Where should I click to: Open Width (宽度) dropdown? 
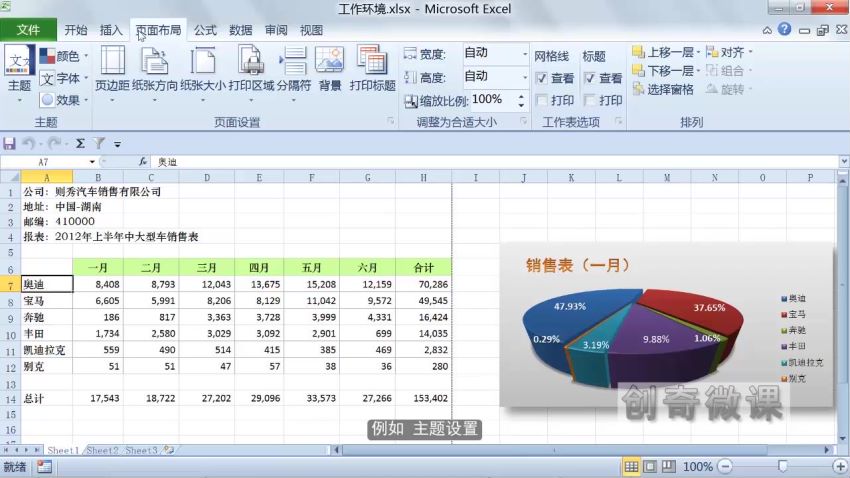click(x=524, y=54)
